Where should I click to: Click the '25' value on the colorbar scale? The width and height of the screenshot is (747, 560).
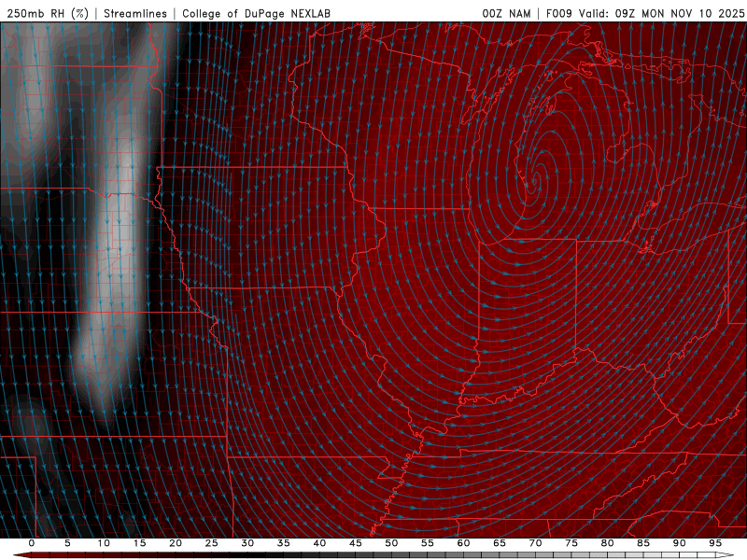(212, 543)
